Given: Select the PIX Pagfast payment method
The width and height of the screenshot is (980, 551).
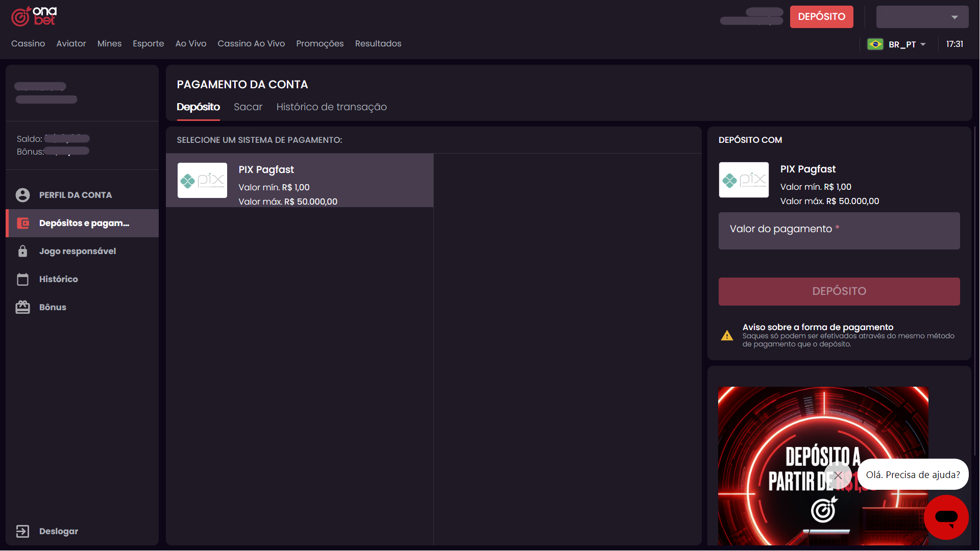Looking at the screenshot, I should pos(300,181).
